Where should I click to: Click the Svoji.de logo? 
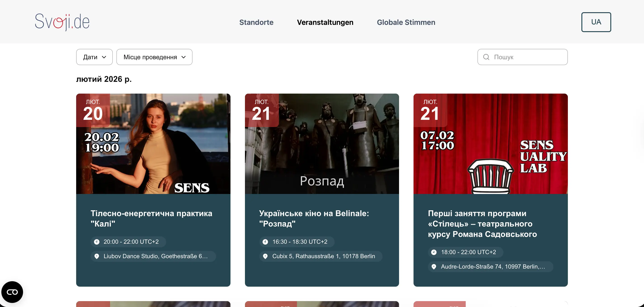click(62, 22)
